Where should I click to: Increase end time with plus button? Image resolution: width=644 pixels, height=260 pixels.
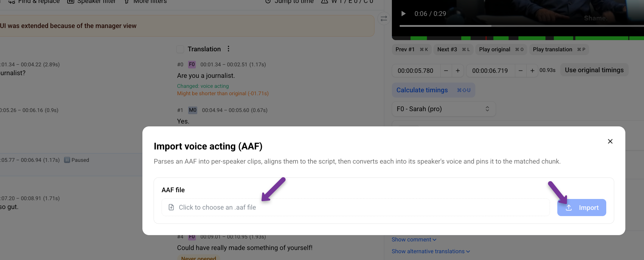pos(532,71)
